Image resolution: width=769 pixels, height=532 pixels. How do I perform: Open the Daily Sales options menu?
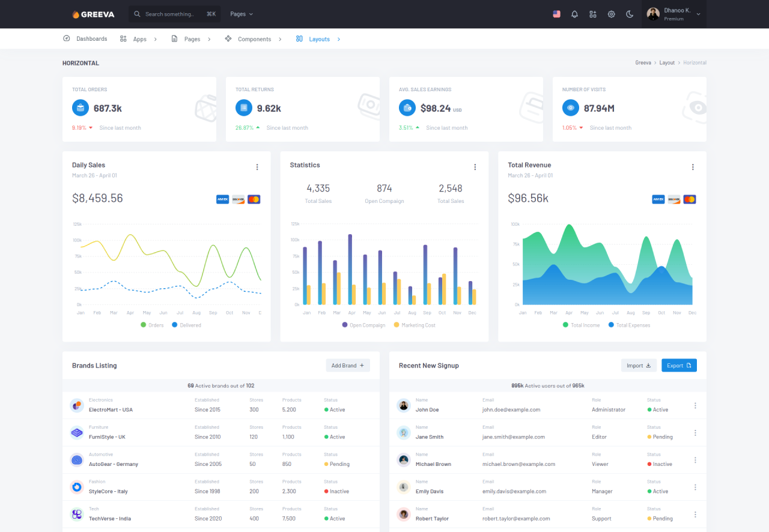click(x=257, y=167)
